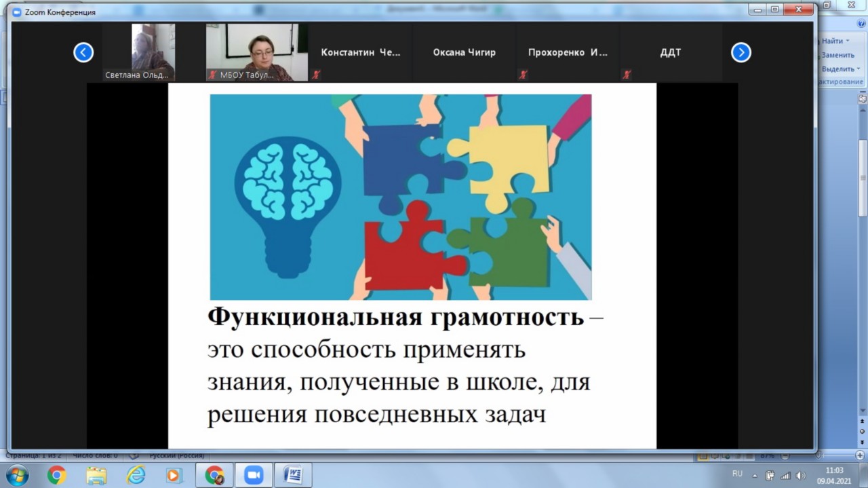Open Windows Explorer folder icon in taskbar
The height and width of the screenshot is (488, 868).
pos(96,475)
